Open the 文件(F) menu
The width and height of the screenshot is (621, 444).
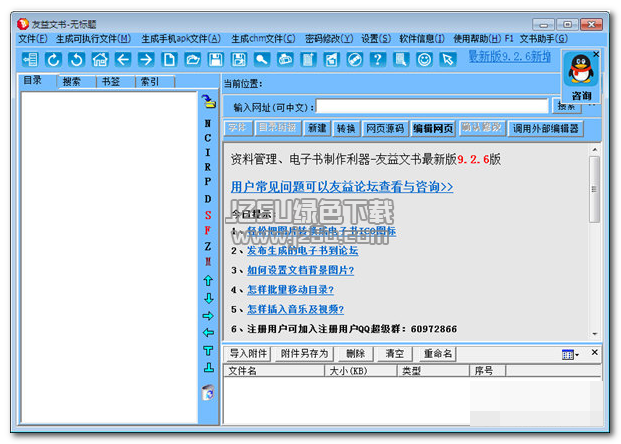pos(33,39)
